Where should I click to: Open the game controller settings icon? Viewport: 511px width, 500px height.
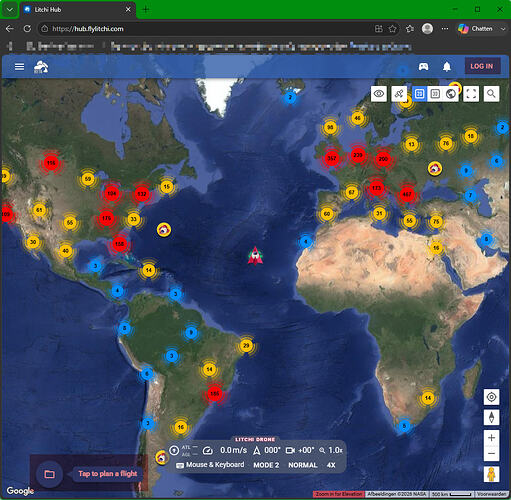point(423,67)
